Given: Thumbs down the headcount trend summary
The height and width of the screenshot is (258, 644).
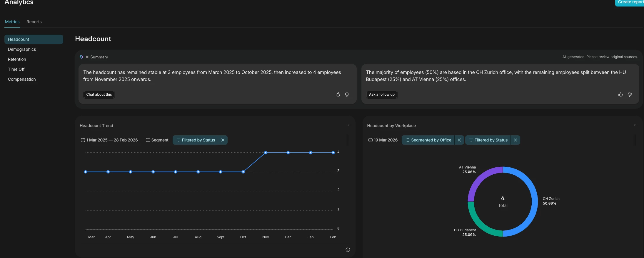Looking at the screenshot, I should (347, 95).
